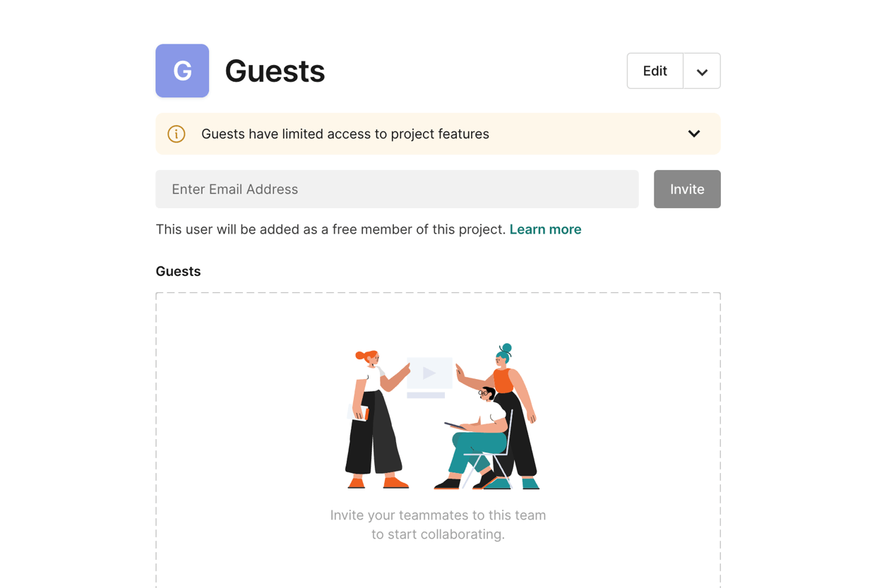Click the gray Invite button

[x=687, y=189]
